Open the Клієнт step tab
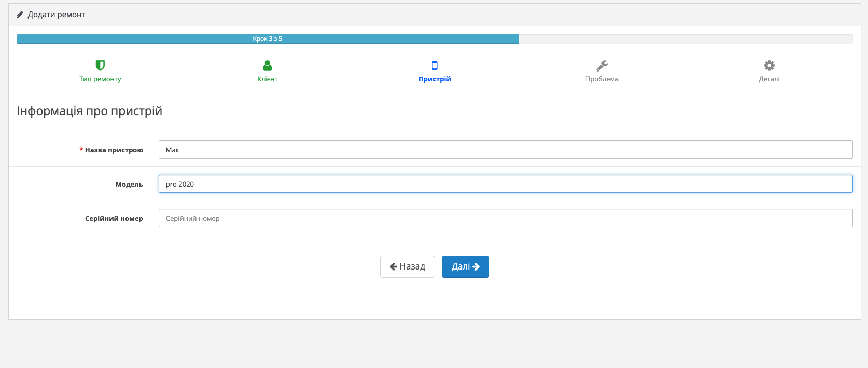 (x=268, y=72)
